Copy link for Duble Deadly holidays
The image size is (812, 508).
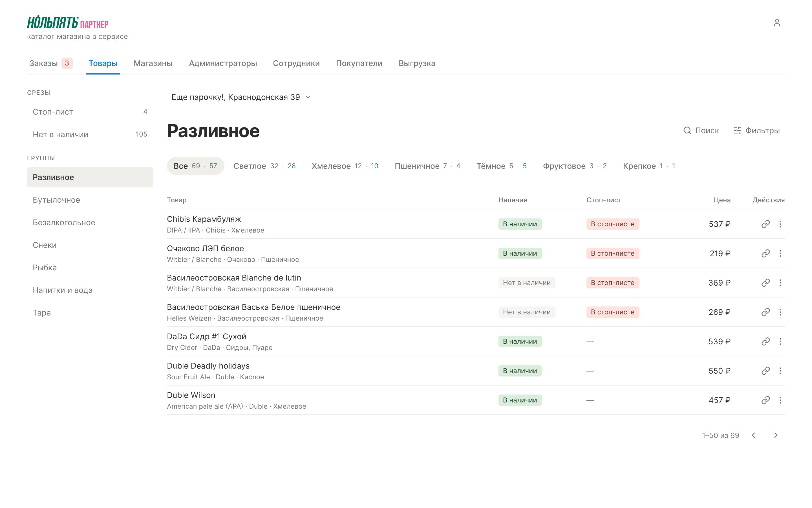point(765,371)
